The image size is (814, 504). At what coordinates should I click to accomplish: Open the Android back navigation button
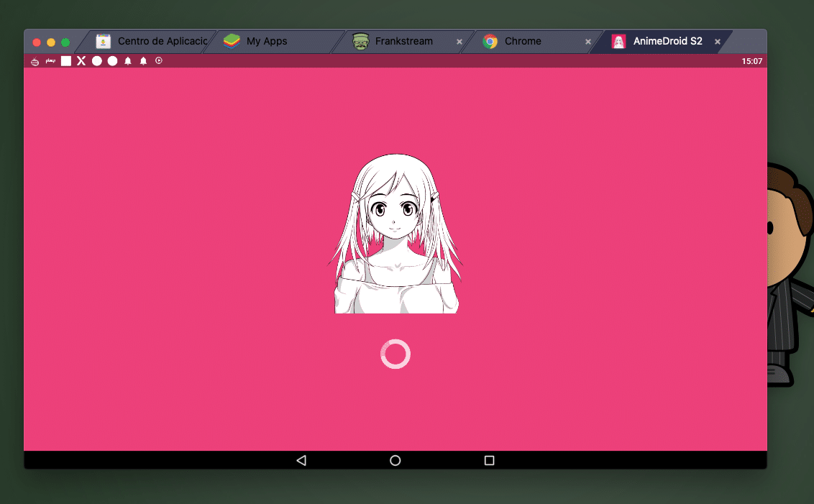[301, 460]
